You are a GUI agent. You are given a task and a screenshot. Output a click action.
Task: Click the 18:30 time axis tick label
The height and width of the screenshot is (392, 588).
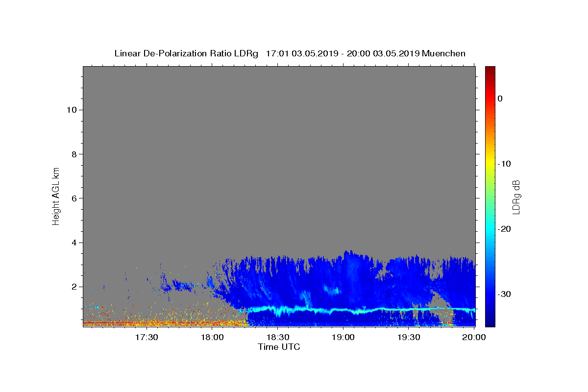(277, 338)
